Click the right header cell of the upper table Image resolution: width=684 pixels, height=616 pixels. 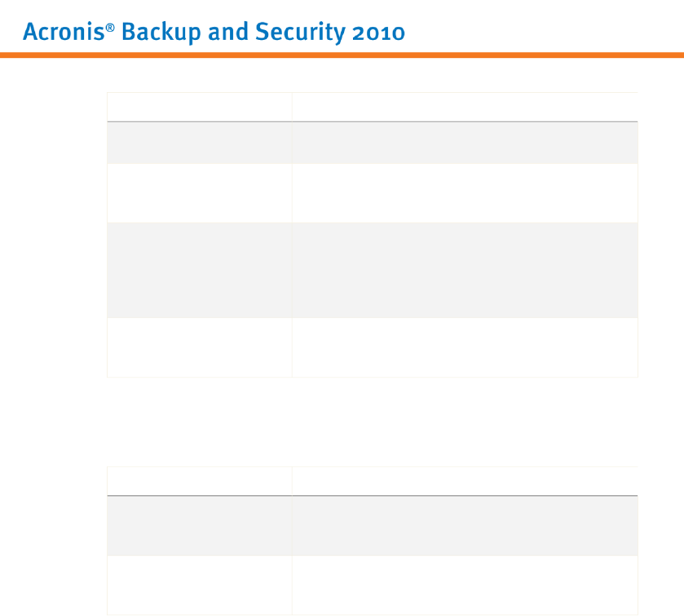[464, 107]
